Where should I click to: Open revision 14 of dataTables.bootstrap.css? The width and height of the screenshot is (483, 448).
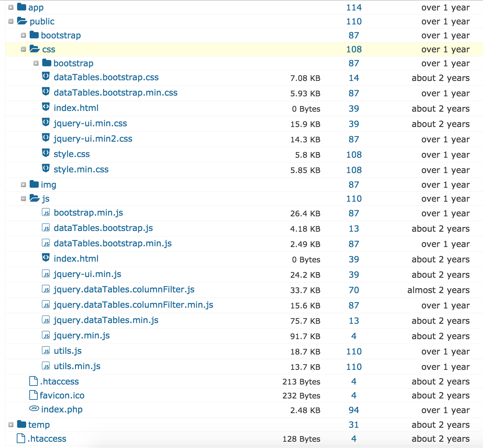(354, 78)
